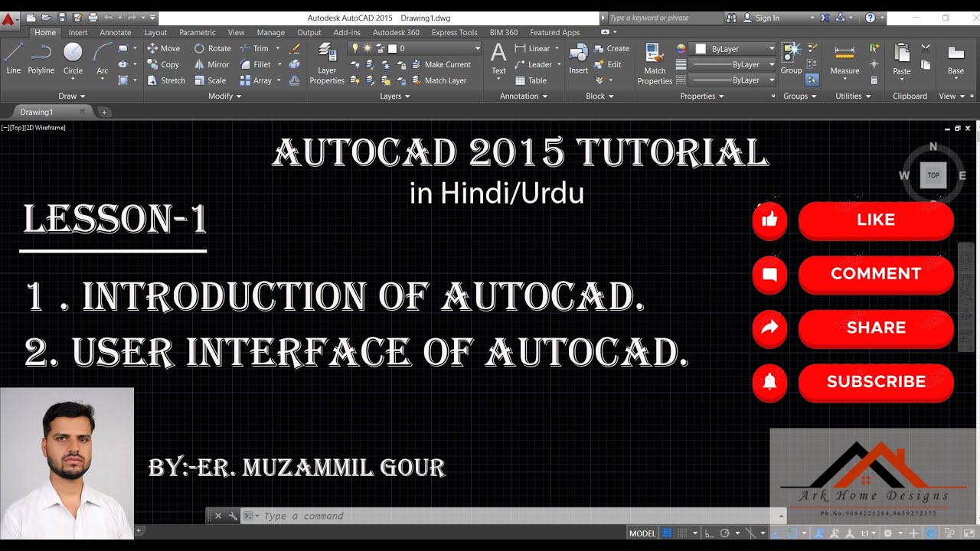This screenshot has width=980, height=551.
Task: Switch to the Express Tools tab
Action: 454,33
